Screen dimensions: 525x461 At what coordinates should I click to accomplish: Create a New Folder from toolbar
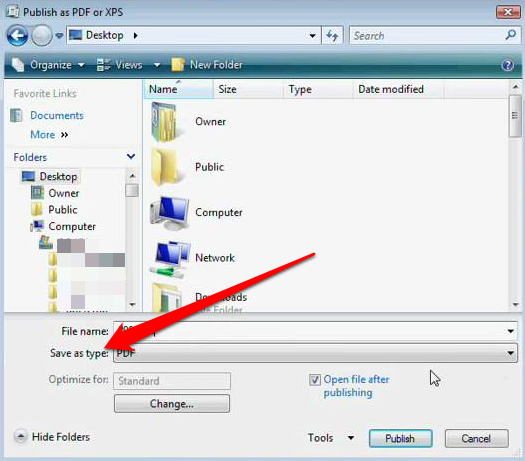click(x=207, y=65)
